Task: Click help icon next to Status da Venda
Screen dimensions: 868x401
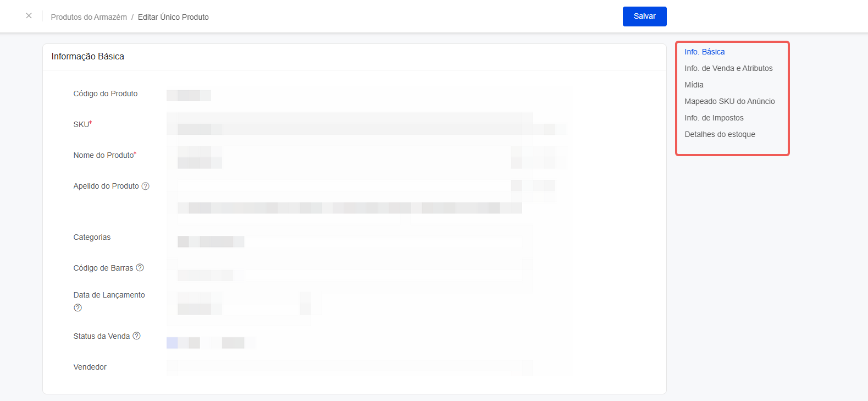Action: 136,336
